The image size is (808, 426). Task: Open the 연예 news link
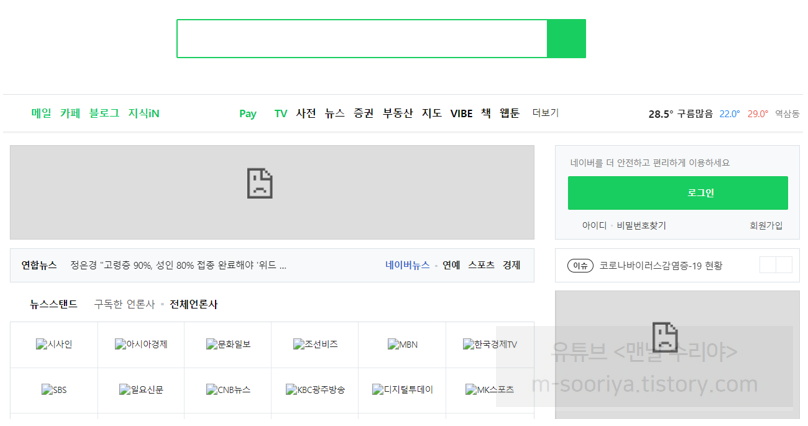click(x=451, y=265)
